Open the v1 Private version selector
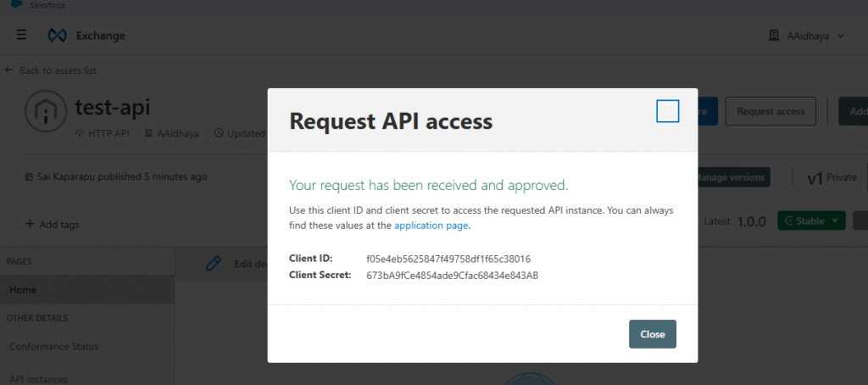Viewport: 868px width, 385px height. pos(832,177)
